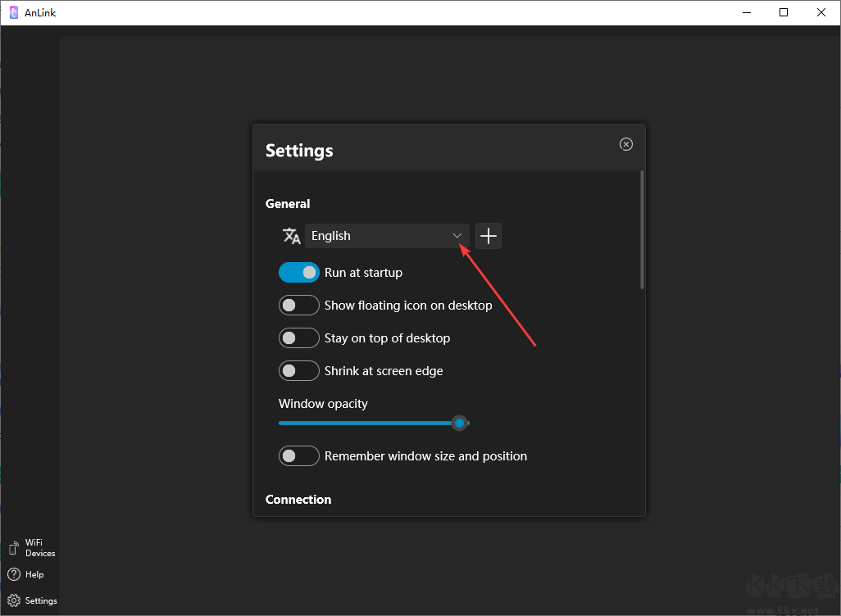Toggle Remember window size and position
The height and width of the screenshot is (616, 841).
coord(298,456)
